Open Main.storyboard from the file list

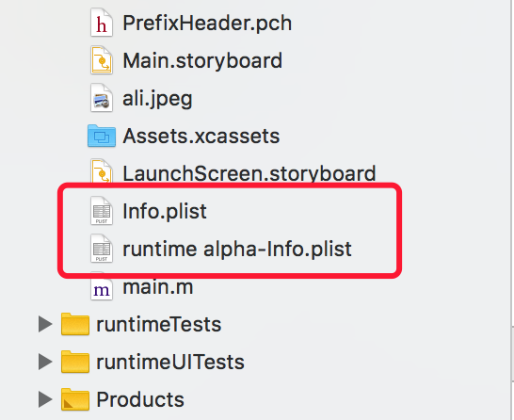point(202,61)
